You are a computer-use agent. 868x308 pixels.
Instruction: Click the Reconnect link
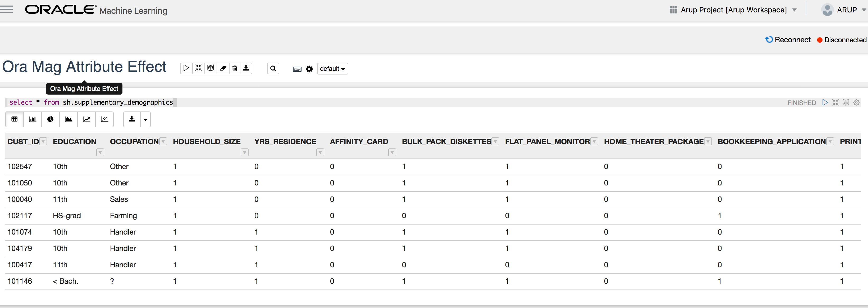[x=788, y=40]
